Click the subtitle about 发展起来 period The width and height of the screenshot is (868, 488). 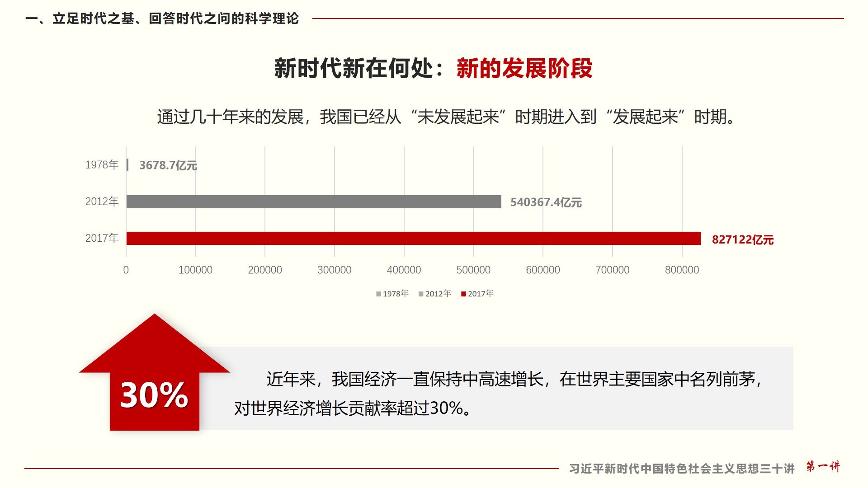446,117
